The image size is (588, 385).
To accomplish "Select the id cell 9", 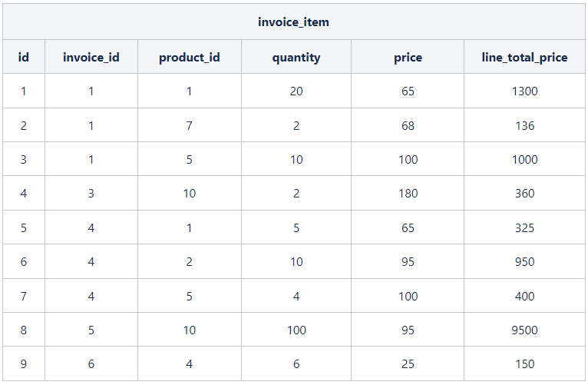I will tap(24, 364).
